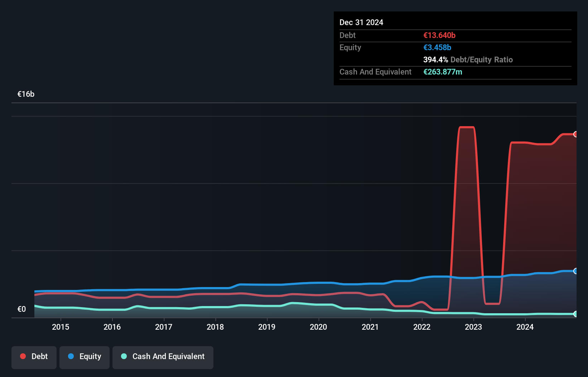Viewport: 588px width, 377px height.
Task: Click the red Debt endpoint marker
Action: (575, 134)
